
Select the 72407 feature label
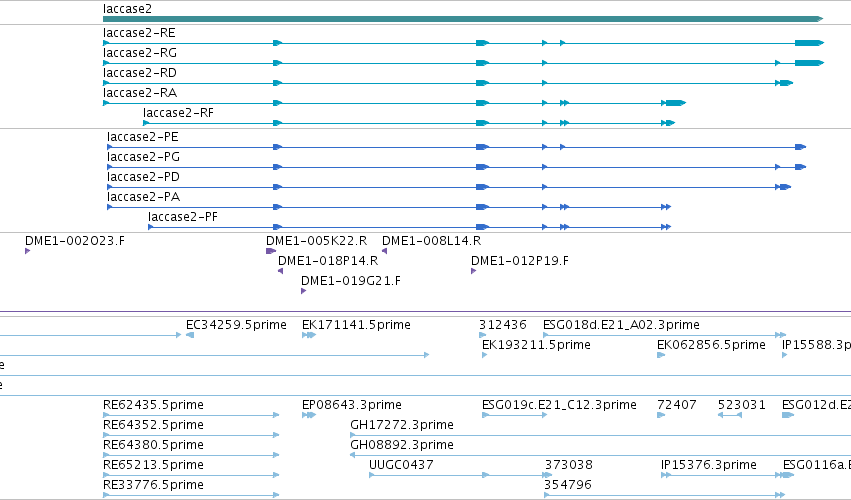[x=677, y=405]
